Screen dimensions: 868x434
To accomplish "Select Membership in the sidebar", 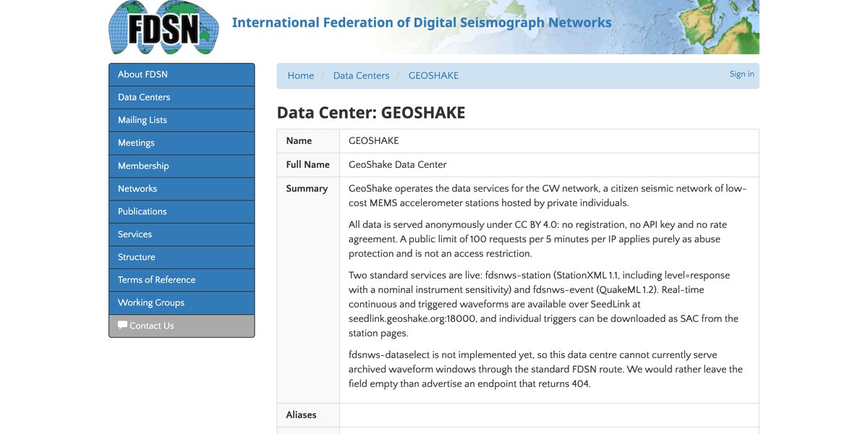I will pyautogui.click(x=182, y=166).
